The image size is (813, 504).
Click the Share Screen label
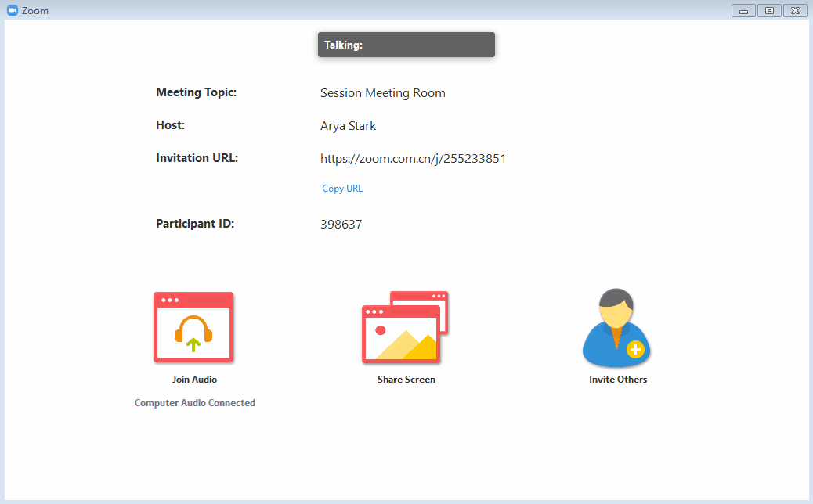coord(406,380)
